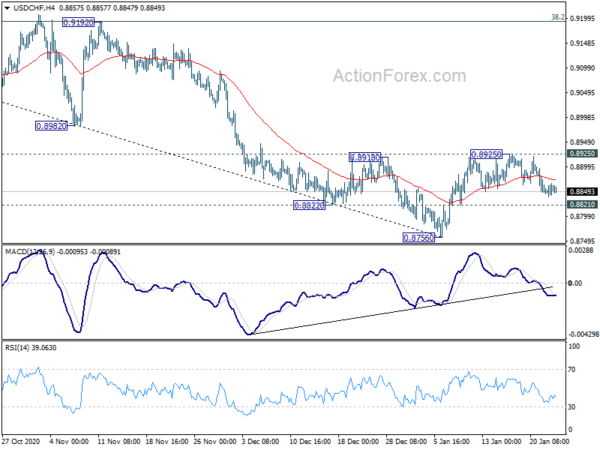Click the RSI(14) 39.0630 indicator label
The width and height of the screenshot is (600, 450).
pyautogui.click(x=31, y=348)
